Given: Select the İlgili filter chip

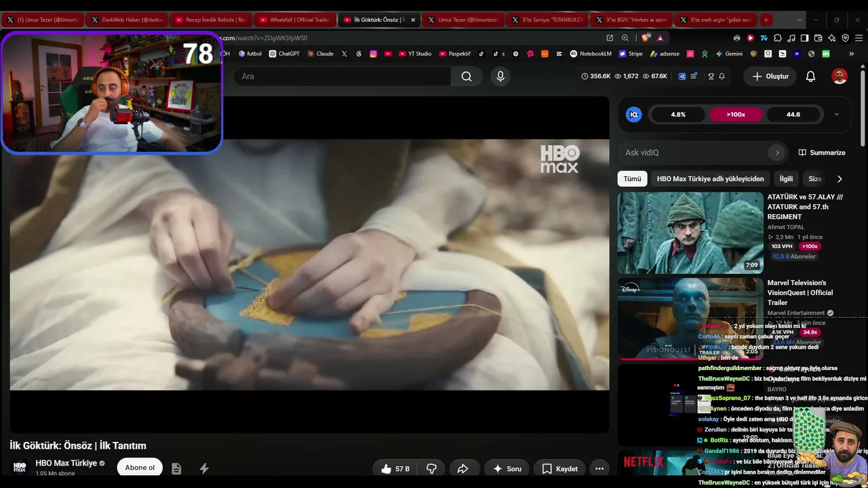Looking at the screenshot, I should click(x=786, y=179).
